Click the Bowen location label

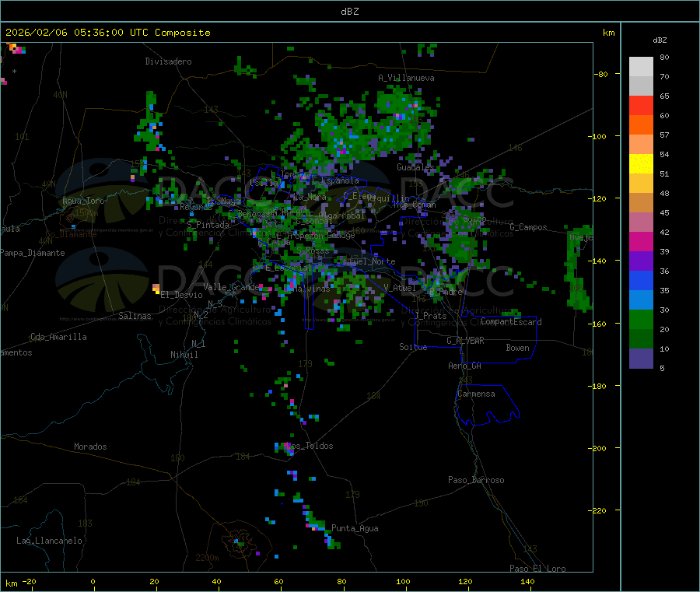(x=517, y=348)
